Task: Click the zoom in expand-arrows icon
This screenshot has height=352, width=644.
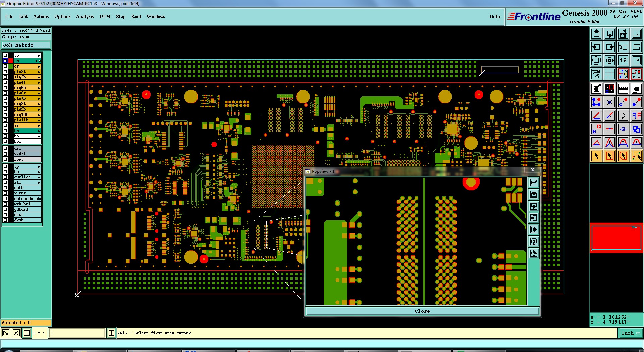Action: 596,60
